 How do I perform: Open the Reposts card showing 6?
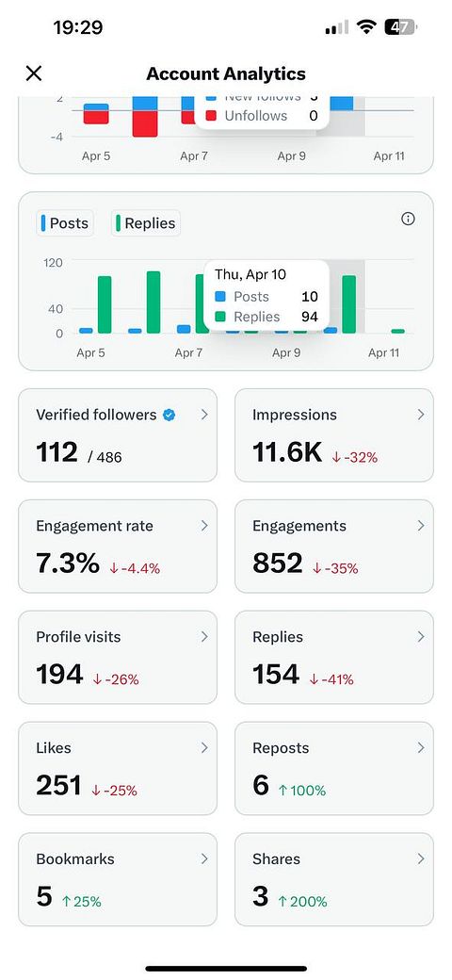(334, 769)
